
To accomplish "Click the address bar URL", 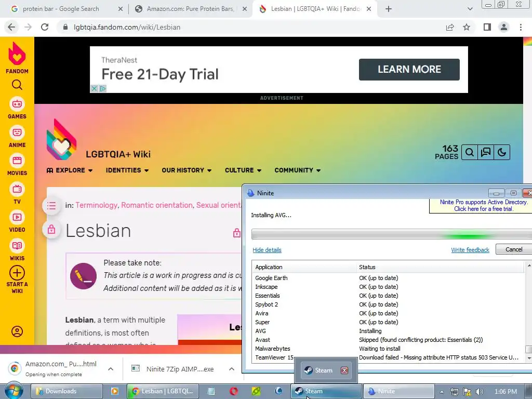I will [127, 27].
